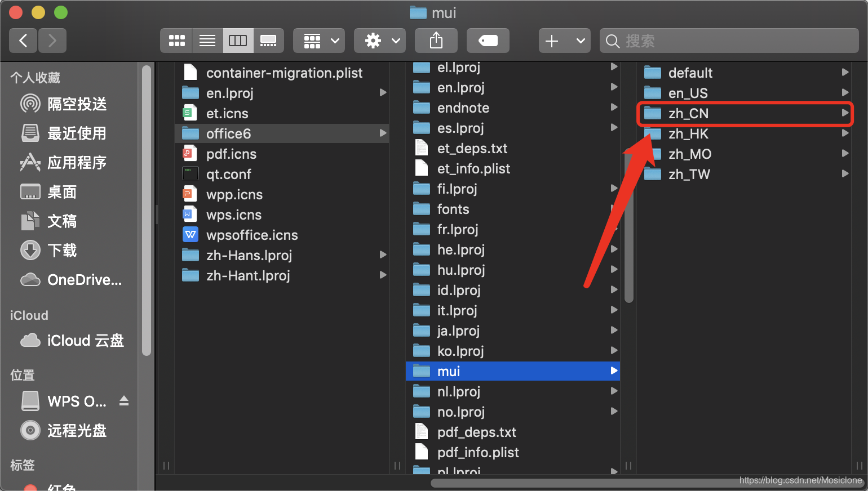Switch to list view
Image resolution: width=868 pixels, height=491 pixels.
coord(207,41)
